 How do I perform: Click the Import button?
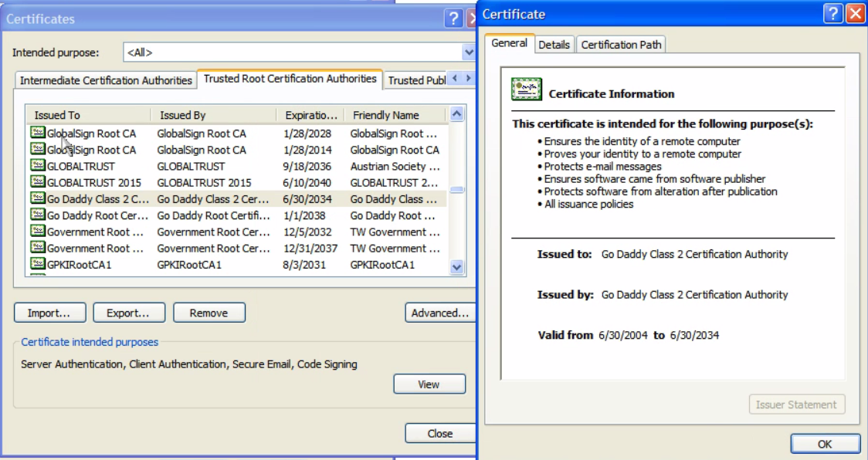(x=49, y=313)
